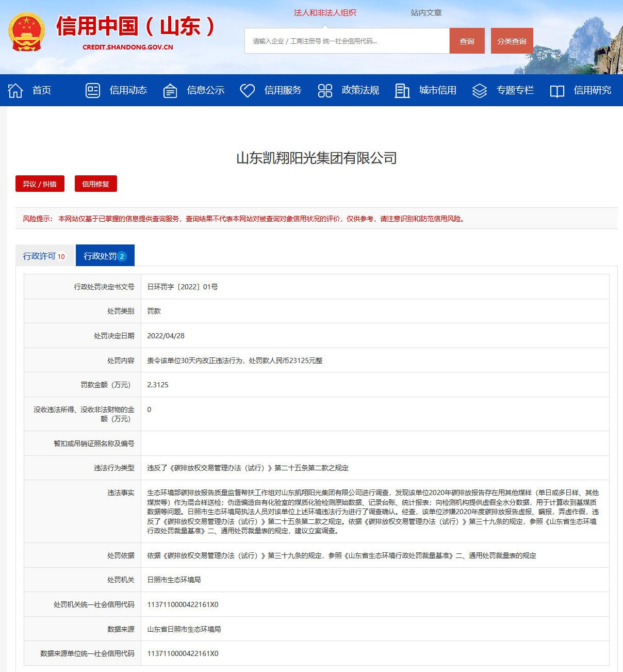623x672 pixels.
Task: Open the 信用动态 menu item
Action: 128,90
